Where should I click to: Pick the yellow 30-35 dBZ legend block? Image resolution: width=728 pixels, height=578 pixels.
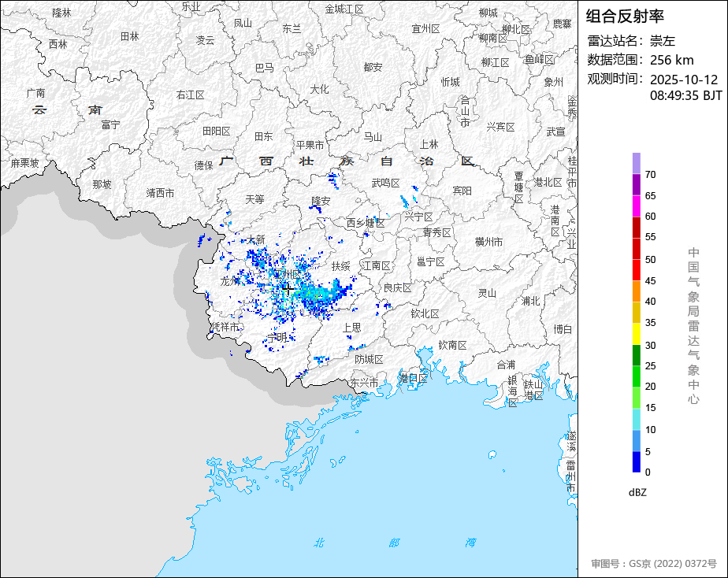636,334
